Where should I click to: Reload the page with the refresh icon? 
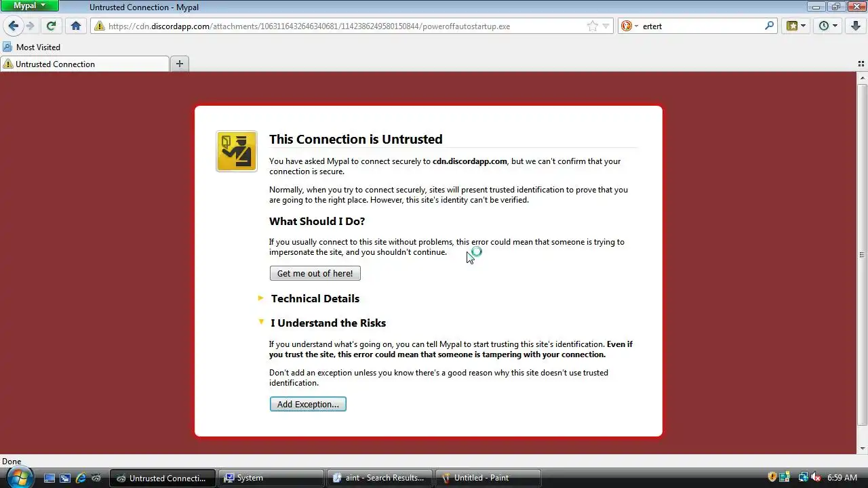pyautogui.click(x=51, y=26)
